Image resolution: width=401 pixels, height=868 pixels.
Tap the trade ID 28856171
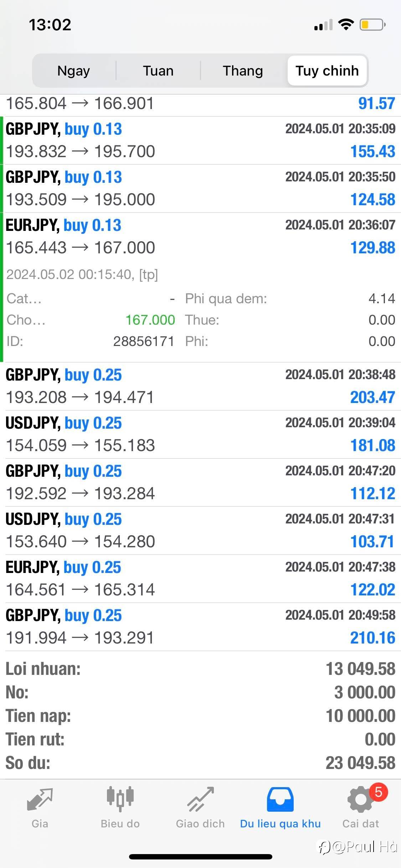144,341
